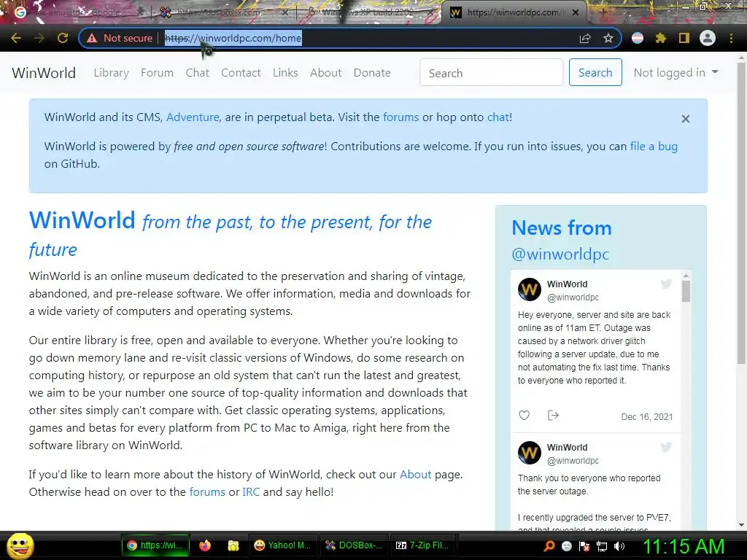Click the site Search field

point(491,72)
